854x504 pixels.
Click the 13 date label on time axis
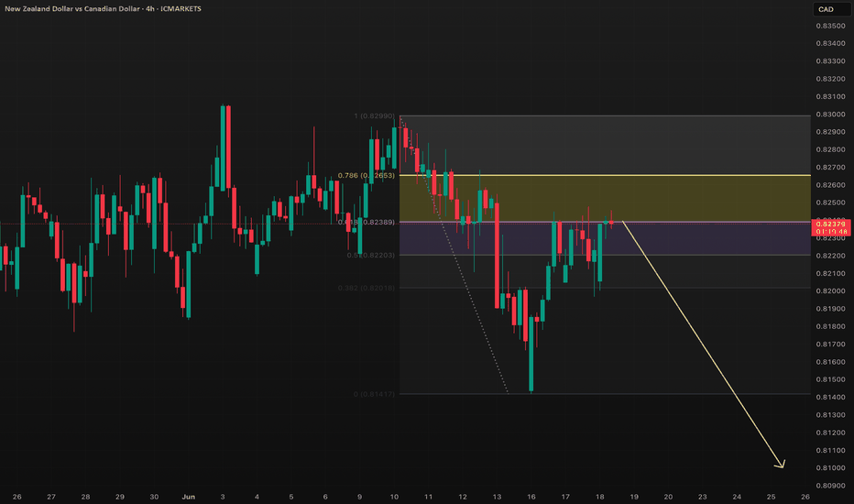pos(498,497)
